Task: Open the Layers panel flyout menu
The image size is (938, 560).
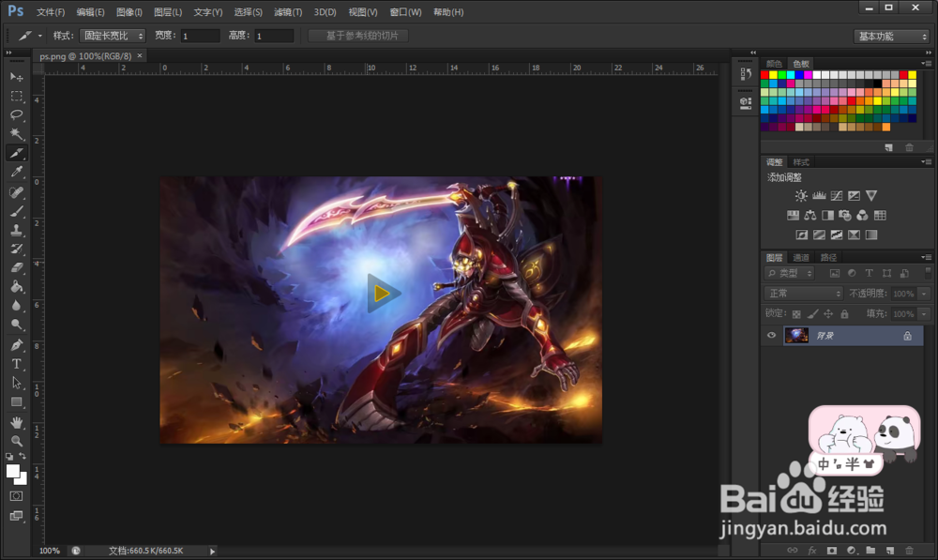Action: point(927,257)
